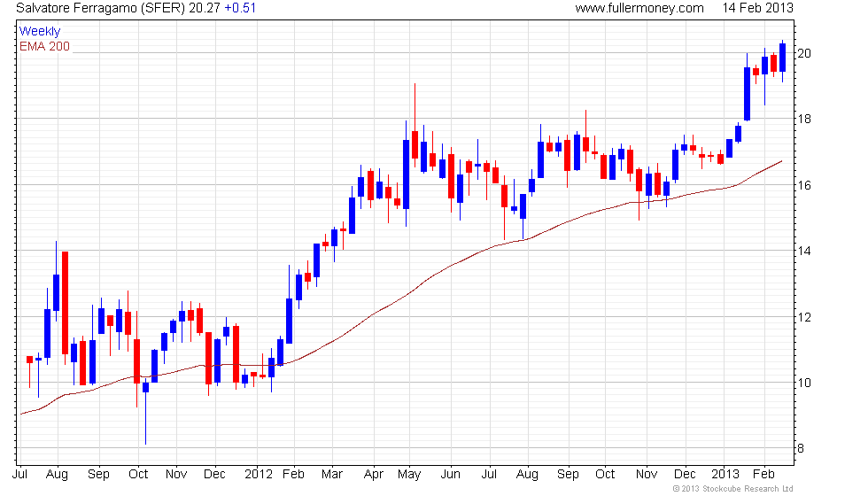Click the current price "20.27" in the header
The image size is (868, 496).
(205, 8)
